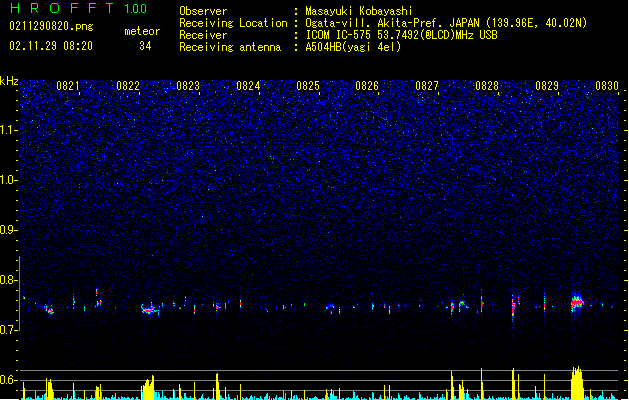This screenshot has height=400, width=629.
Task: Select the 0822 time marker
Action: [128, 86]
